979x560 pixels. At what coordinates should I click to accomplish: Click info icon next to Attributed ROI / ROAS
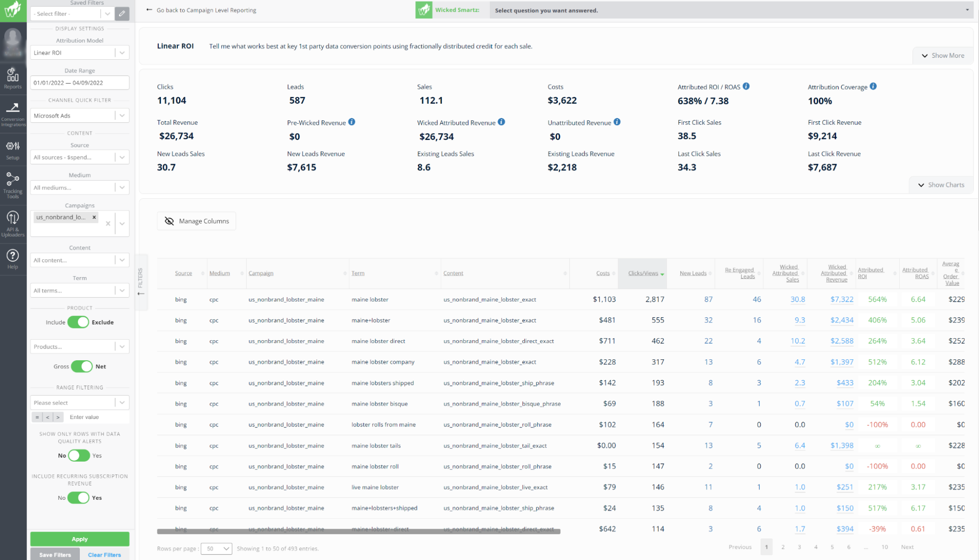[x=746, y=86]
